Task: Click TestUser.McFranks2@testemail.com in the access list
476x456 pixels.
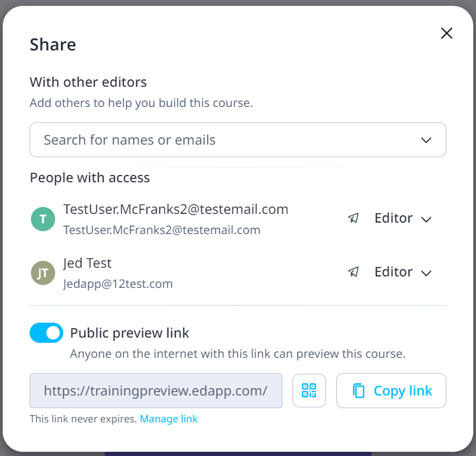Action: (175, 209)
